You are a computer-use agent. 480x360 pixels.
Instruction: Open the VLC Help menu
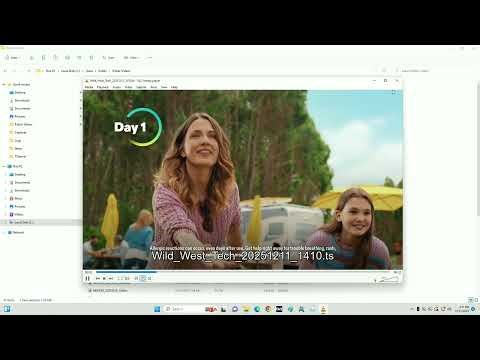(x=174, y=87)
